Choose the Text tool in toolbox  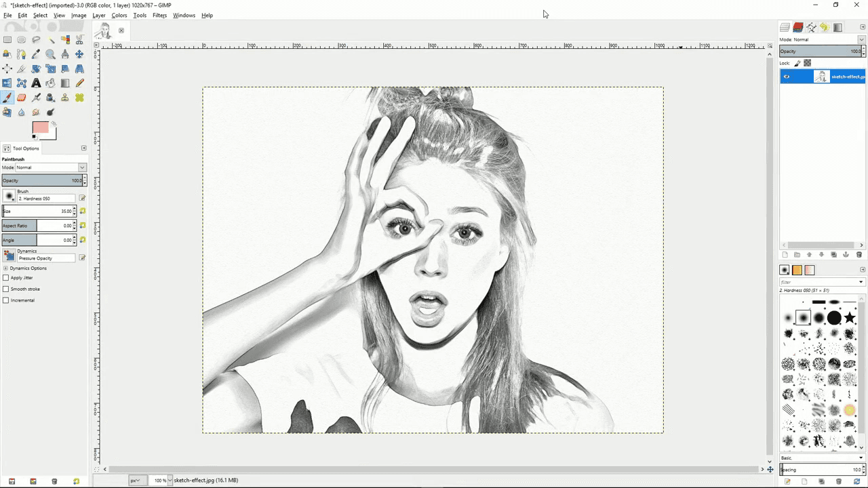coord(36,83)
